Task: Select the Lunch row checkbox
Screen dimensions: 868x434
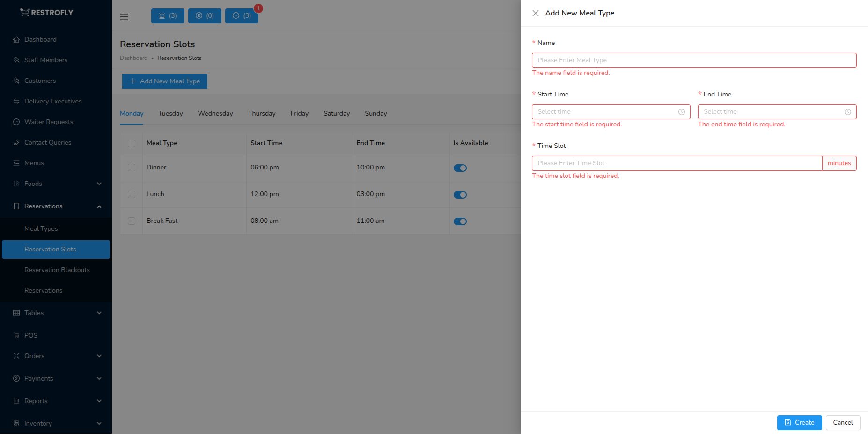Action: [x=131, y=194]
